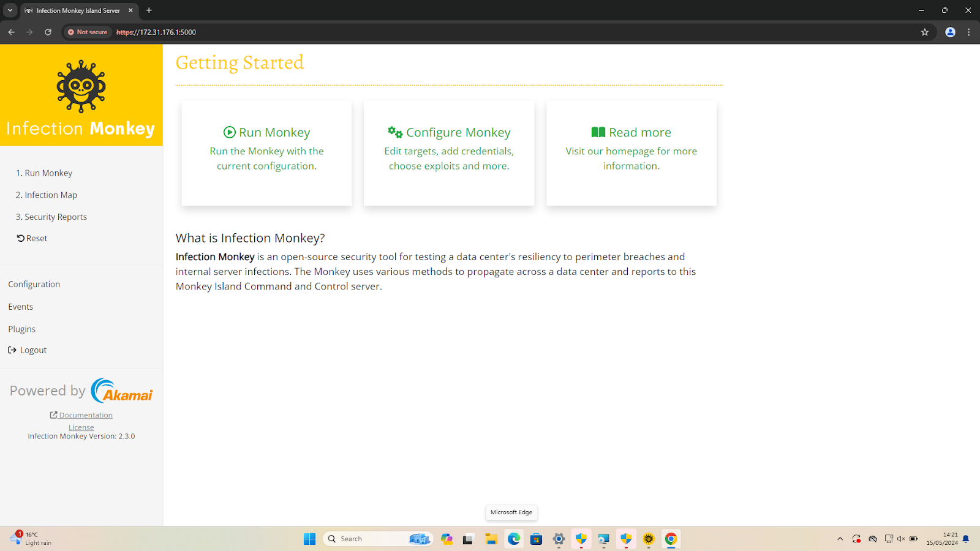The width and height of the screenshot is (980, 551).
Task: Click the What is Infection Monkey? heading
Action: 250,238
